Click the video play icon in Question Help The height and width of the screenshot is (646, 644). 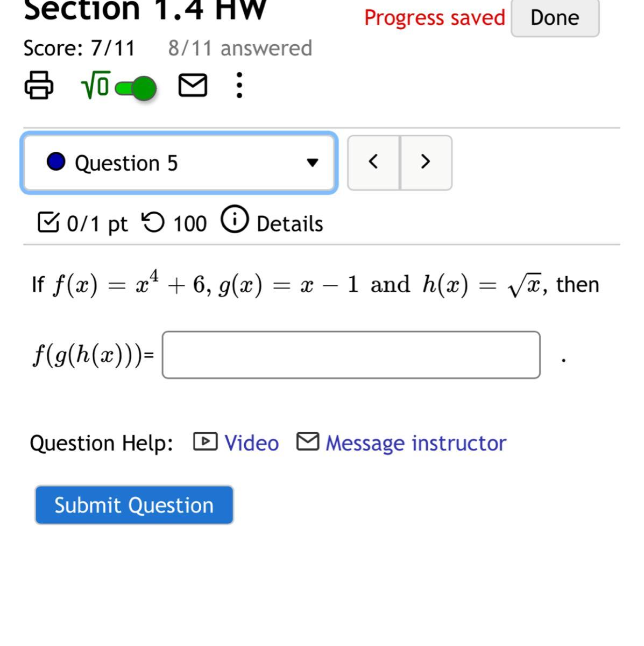point(205,441)
